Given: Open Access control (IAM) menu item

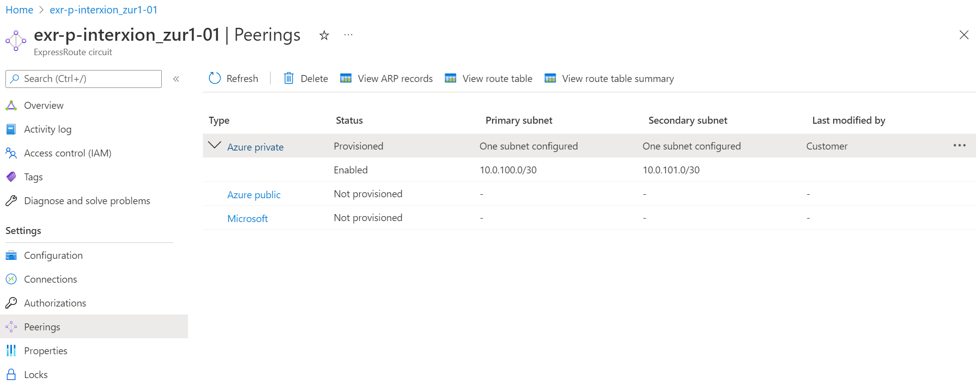Looking at the screenshot, I should click(x=67, y=153).
